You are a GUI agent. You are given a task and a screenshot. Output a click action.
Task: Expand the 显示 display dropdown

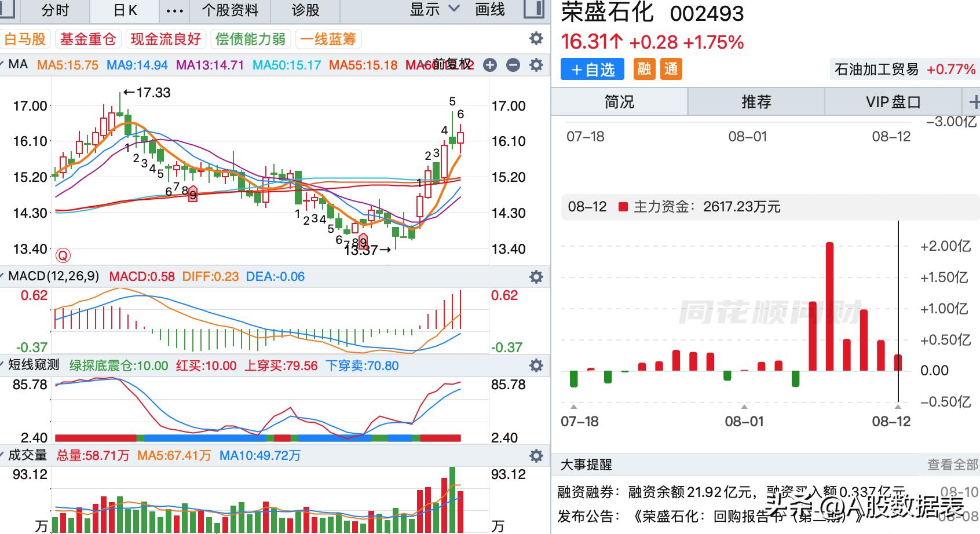coord(434,10)
